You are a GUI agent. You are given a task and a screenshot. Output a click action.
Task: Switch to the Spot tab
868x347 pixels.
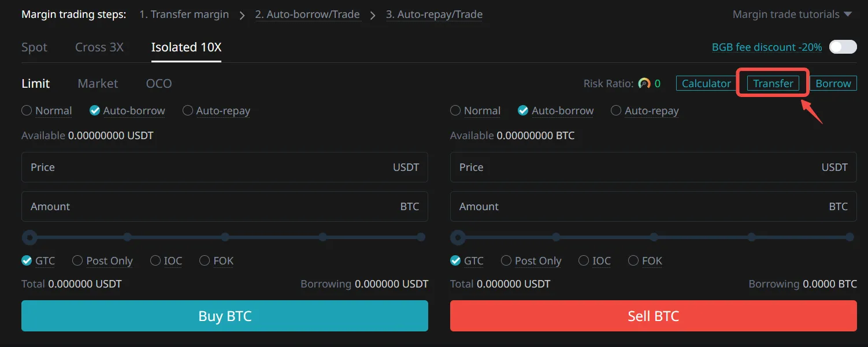tap(34, 47)
